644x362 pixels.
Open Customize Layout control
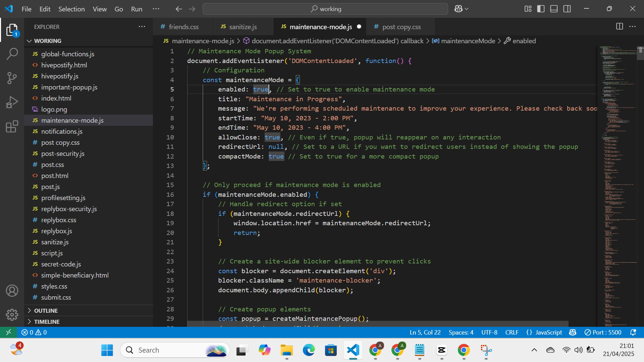click(528, 9)
